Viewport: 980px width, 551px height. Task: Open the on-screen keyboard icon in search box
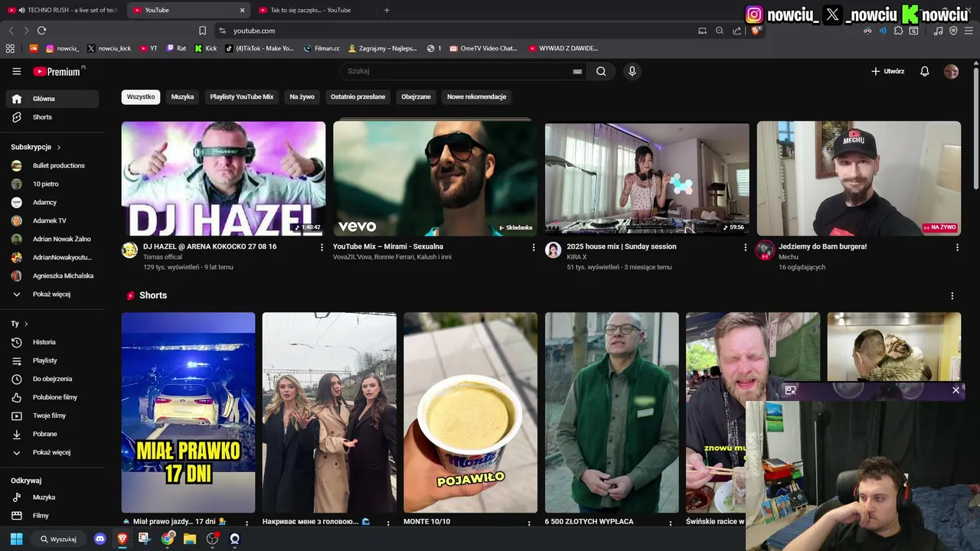pos(577,71)
